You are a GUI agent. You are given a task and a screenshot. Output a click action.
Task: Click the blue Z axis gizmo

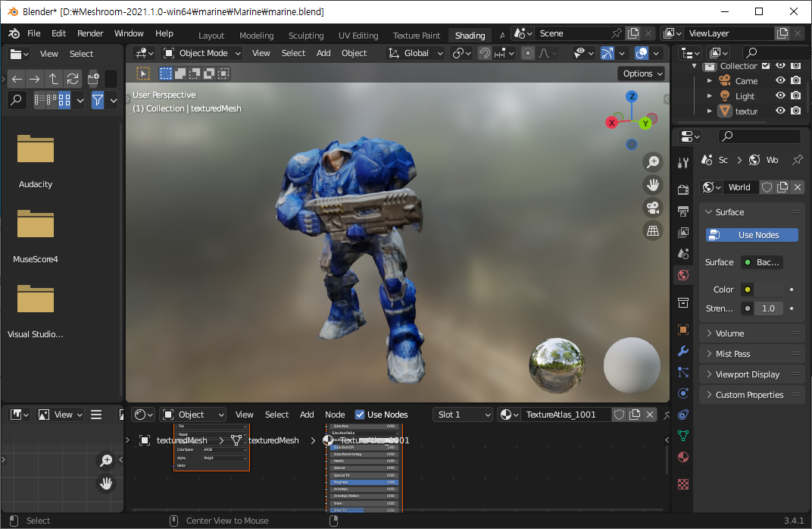coord(631,96)
